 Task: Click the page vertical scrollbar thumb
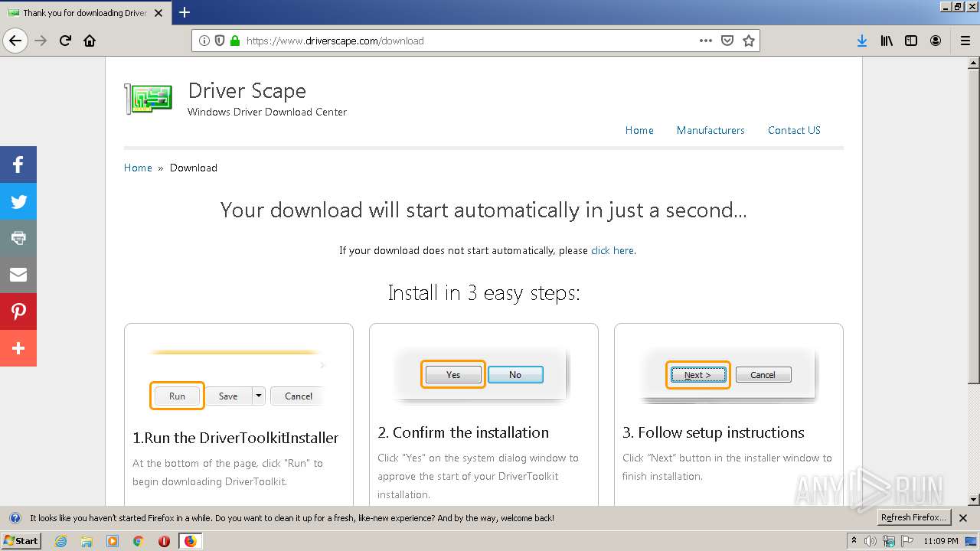(973, 227)
